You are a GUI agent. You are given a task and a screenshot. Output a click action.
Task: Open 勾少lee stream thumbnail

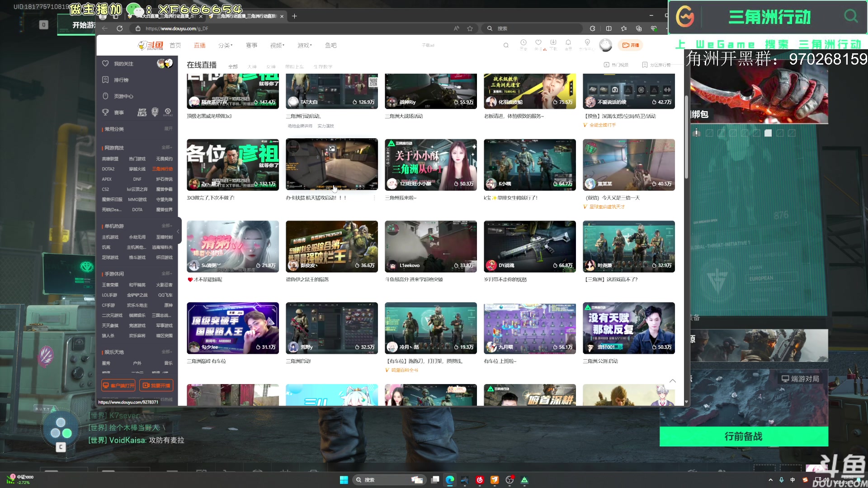coord(232,328)
